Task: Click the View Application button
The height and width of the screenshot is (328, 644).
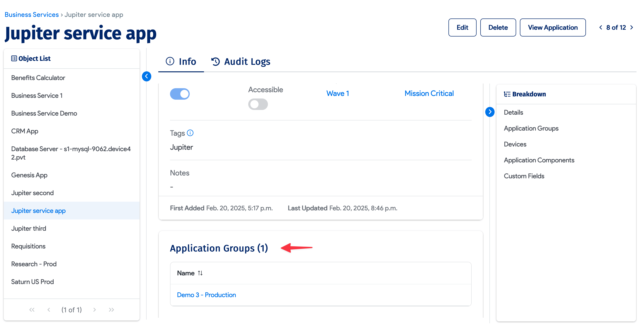Action: click(553, 27)
